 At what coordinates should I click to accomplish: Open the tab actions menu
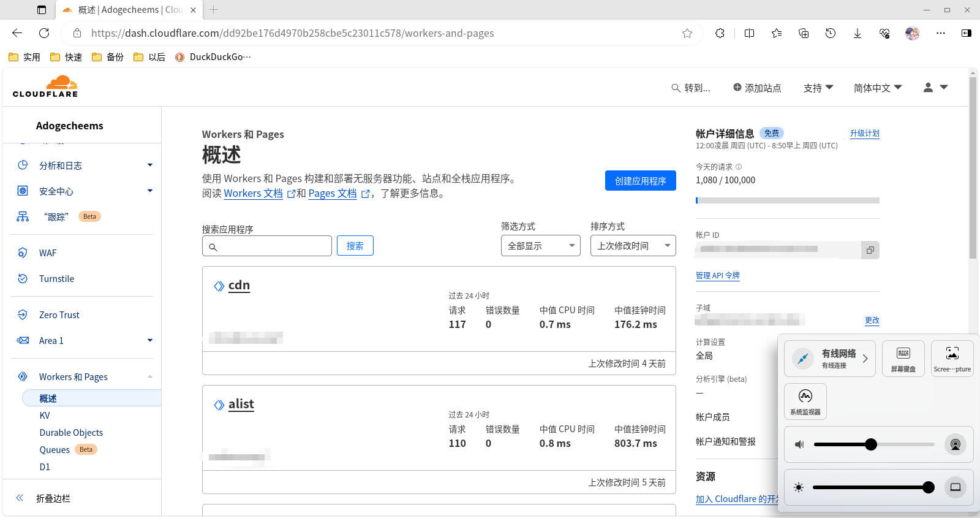(x=42, y=10)
